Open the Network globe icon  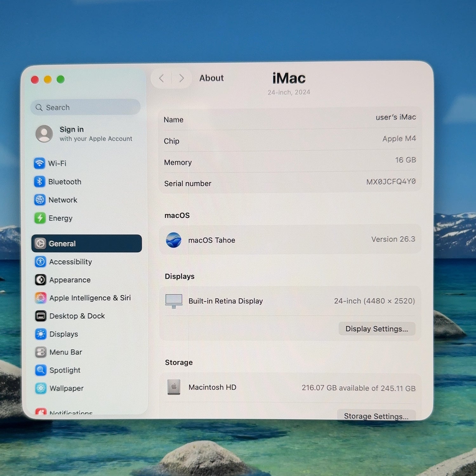tap(40, 200)
